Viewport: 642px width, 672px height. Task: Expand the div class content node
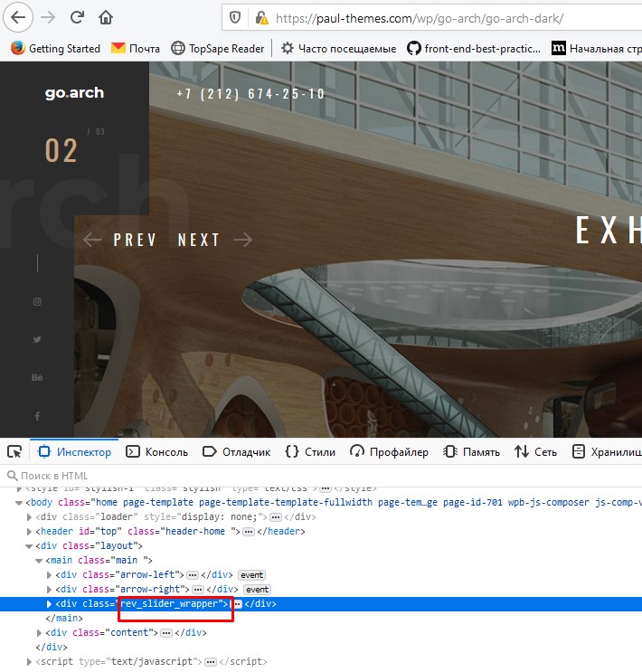pyautogui.click(x=39, y=633)
